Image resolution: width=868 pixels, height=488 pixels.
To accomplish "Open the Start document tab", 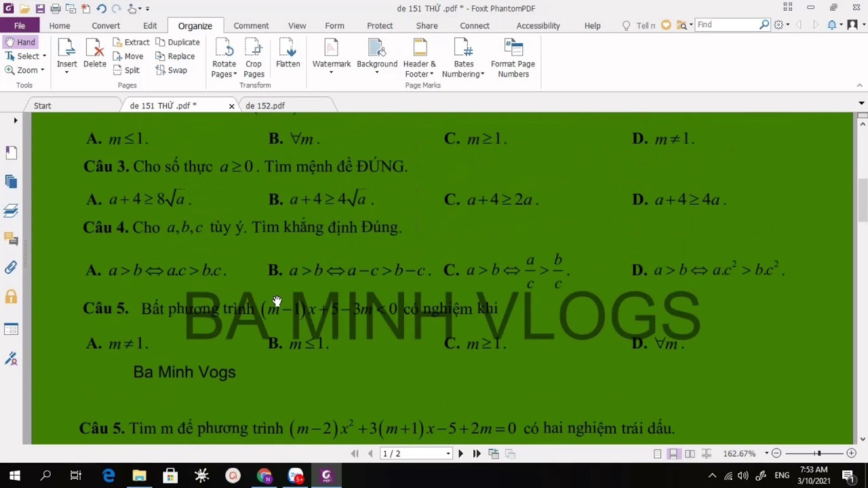I will click(x=42, y=106).
